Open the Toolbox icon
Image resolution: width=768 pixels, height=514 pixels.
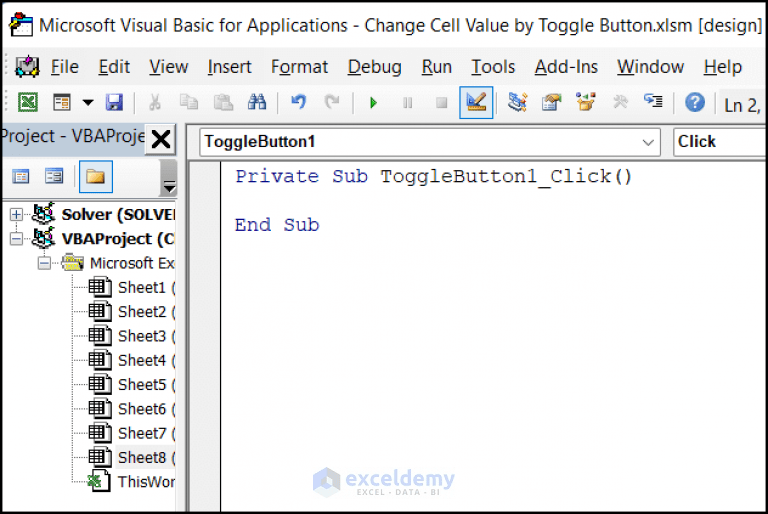620,102
